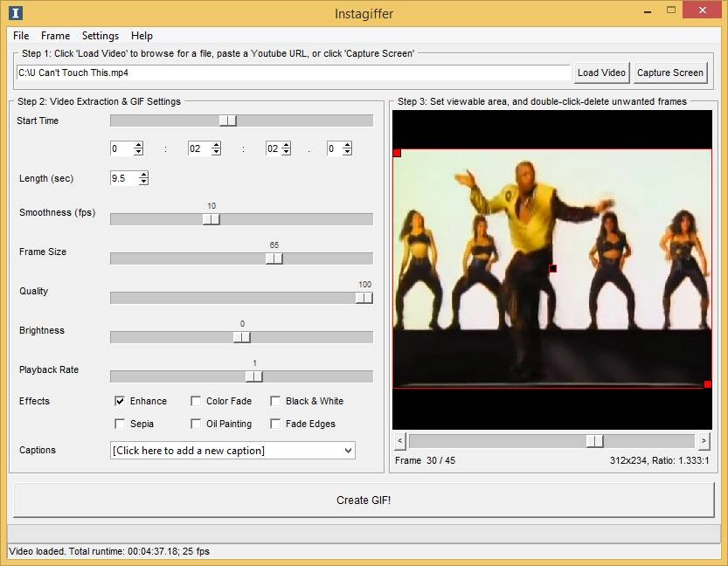Click the frame navigation scrollbar thumb

point(595,441)
